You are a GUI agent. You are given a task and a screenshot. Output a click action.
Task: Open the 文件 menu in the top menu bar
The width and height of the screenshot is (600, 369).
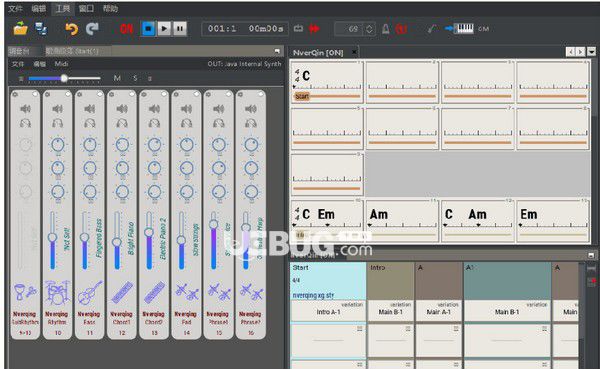coord(15,8)
